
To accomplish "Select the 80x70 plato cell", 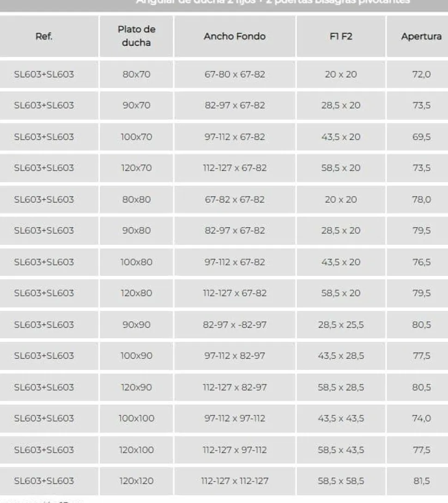I will (x=136, y=74).
